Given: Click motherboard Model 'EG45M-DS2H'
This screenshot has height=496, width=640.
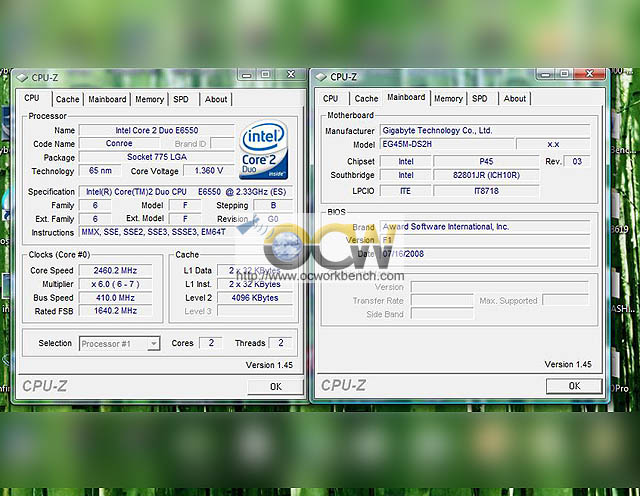Looking at the screenshot, I should click(447, 144).
